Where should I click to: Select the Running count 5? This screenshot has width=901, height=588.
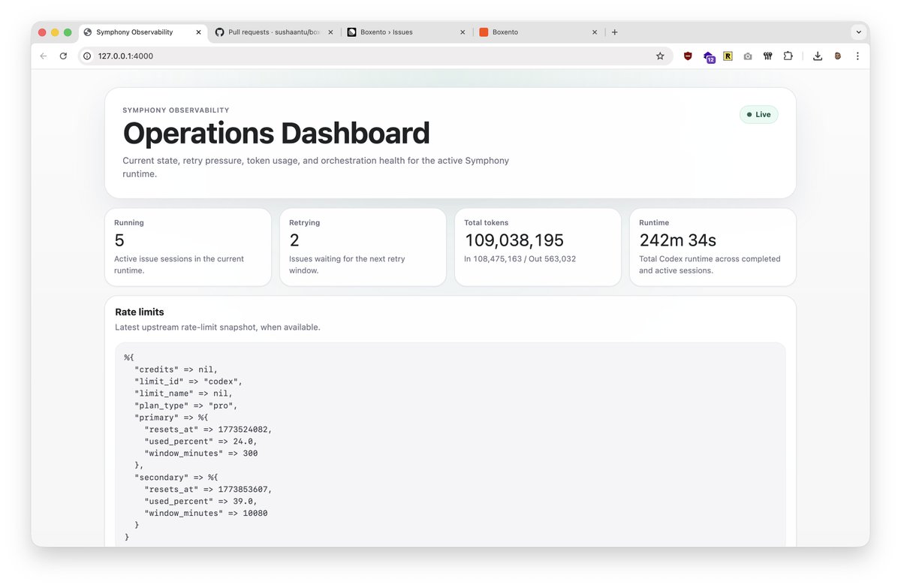[x=119, y=240]
